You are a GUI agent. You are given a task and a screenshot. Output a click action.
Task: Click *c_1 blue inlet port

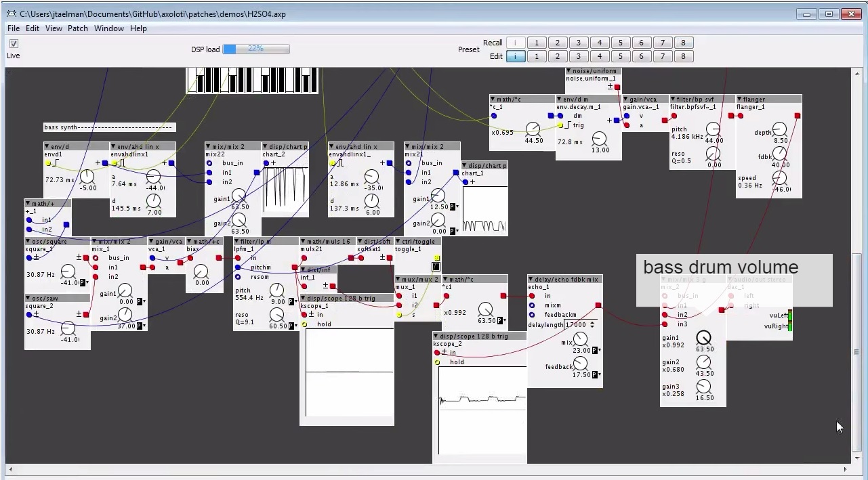[494, 116]
